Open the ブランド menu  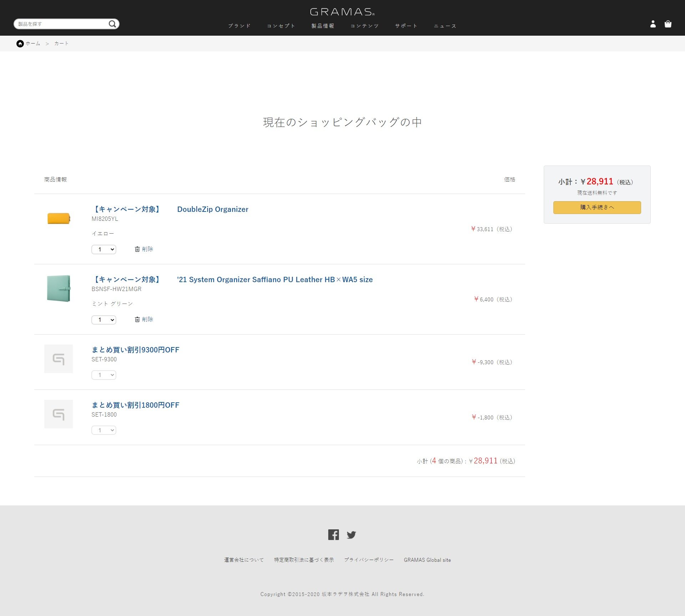click(x=239, y=26)
